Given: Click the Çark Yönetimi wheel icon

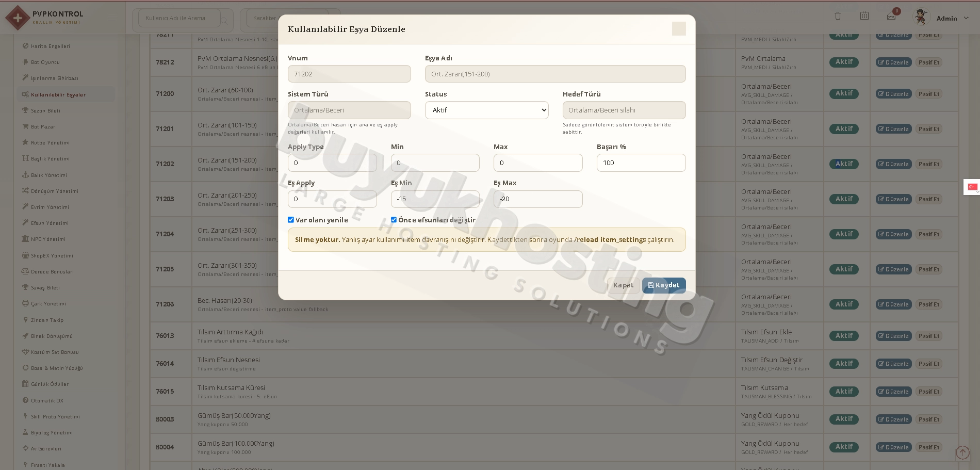Looking at the screenshot, I should coord(25,303).
